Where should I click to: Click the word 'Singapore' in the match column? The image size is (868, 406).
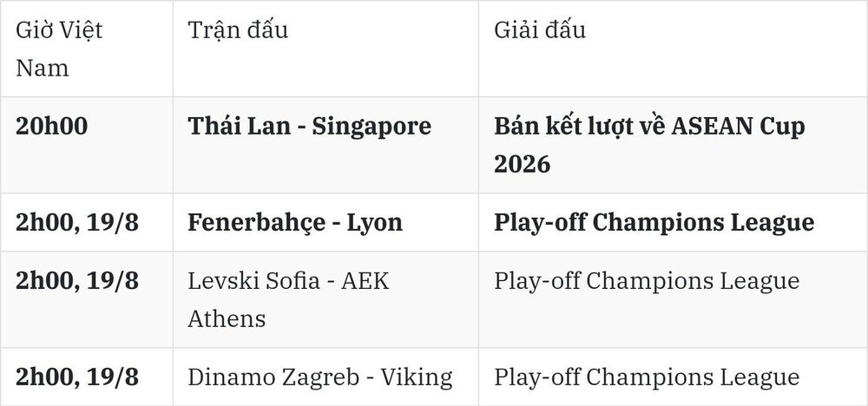[x=372, y=127]
